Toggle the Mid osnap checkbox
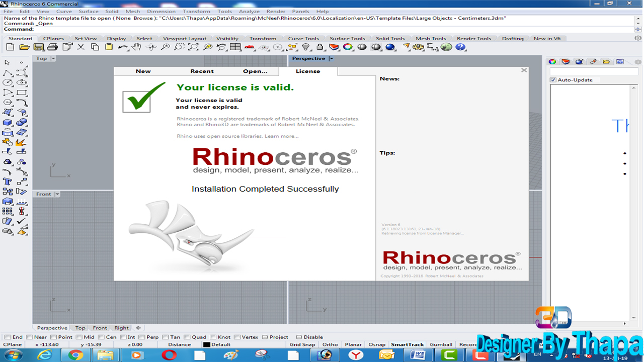644x362 pixels. point(79,337)
